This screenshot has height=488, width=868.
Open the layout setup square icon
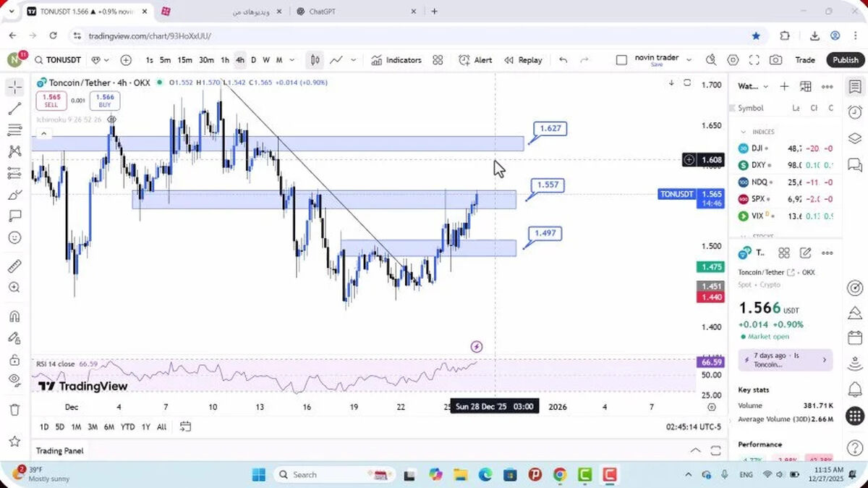point(621,60)
